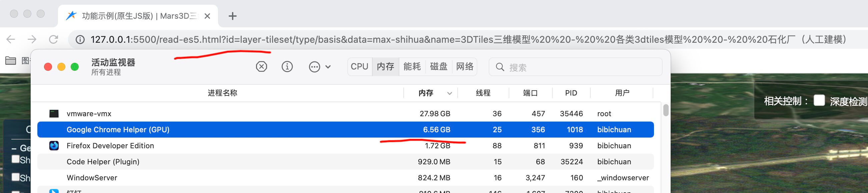The image size is (868, 193).
Task: Open the 网络 tab
Action: (x=465, y=67)
